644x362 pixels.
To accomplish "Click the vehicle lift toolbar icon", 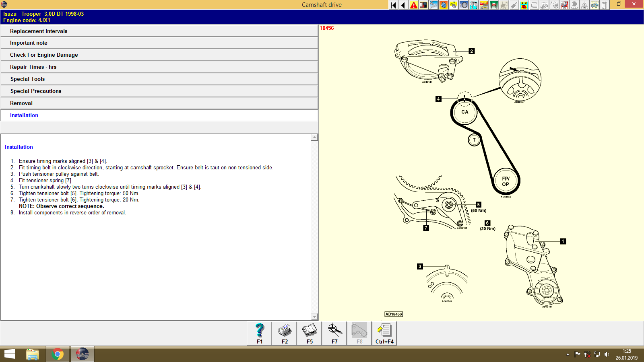I will point(493,5).
